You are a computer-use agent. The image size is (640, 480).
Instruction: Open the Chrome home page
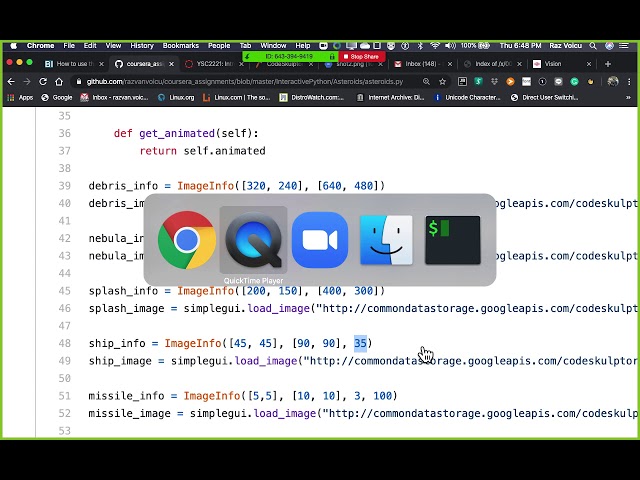tap(59, 82)
